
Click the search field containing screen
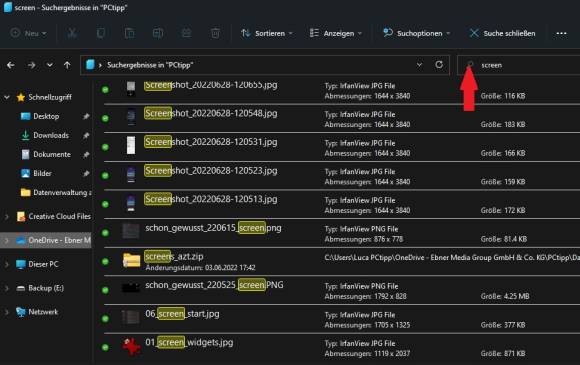tap(519, 65)
